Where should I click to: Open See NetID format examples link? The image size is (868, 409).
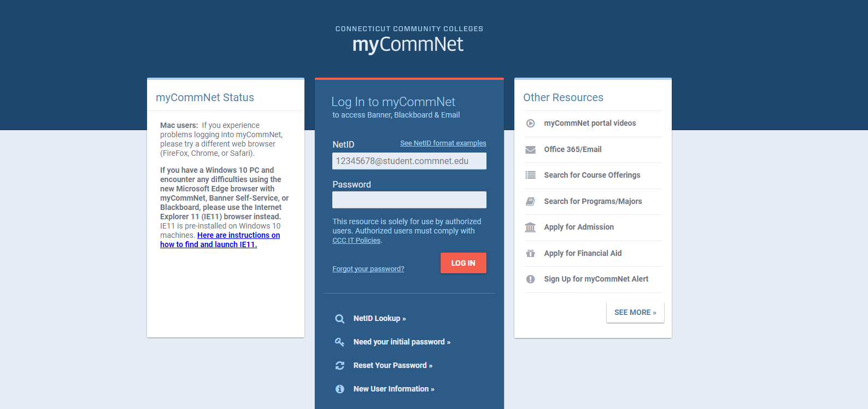click(443, 143)
